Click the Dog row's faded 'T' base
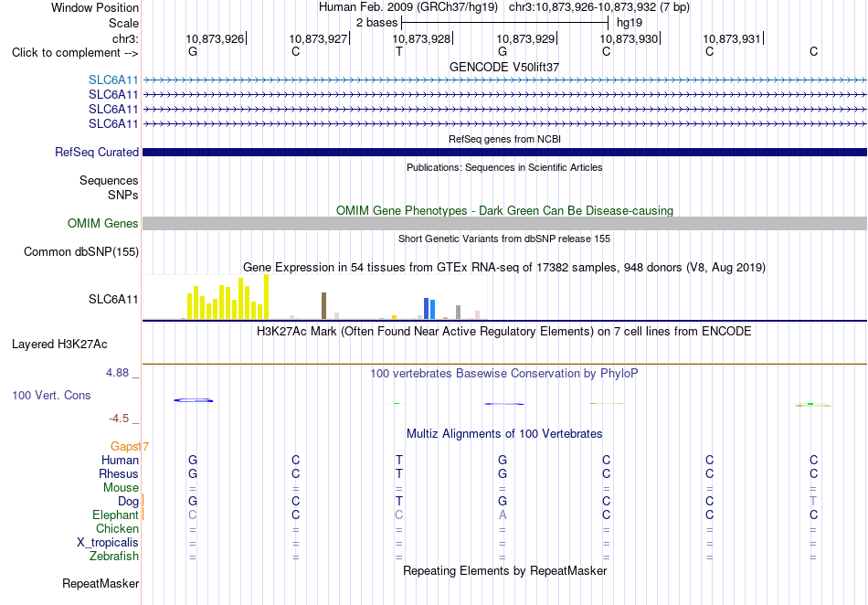Screen dimensions: 868x605 [x=813, y=501]
